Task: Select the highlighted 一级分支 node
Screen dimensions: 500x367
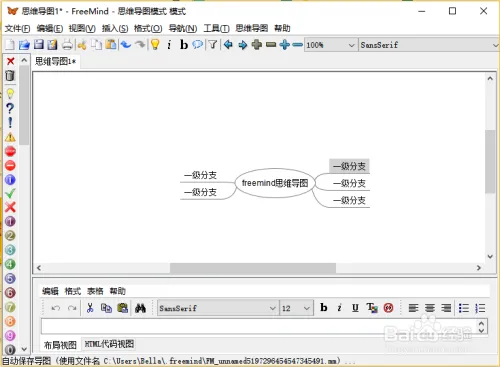Action: 349,166
